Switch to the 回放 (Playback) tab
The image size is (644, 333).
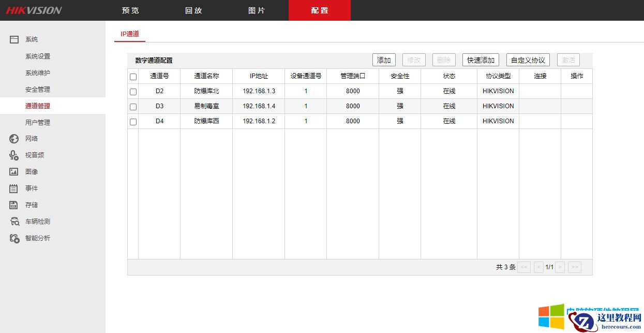pos(192,10)
